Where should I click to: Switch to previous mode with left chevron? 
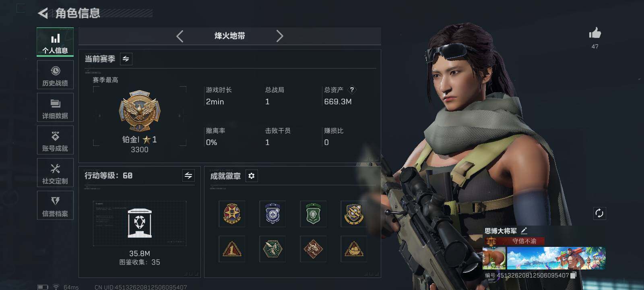pos(180,36)
